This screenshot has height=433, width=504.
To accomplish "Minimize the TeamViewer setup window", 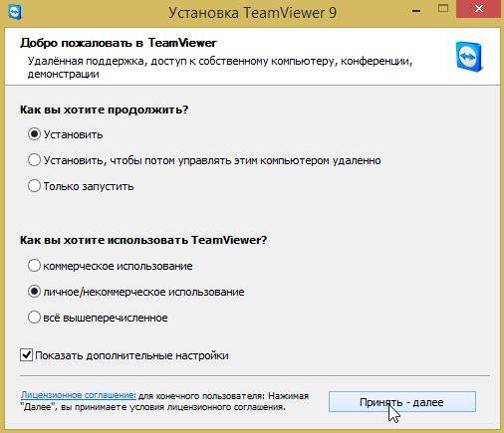I will coord(416,11).
